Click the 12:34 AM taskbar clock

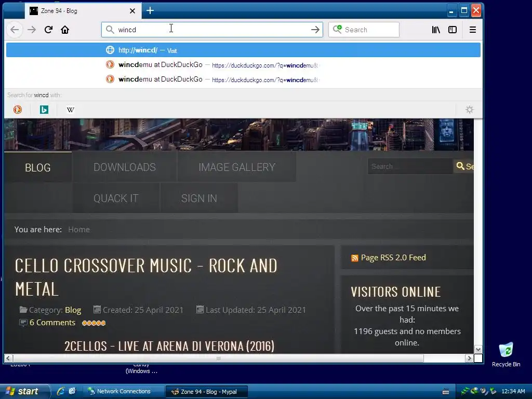pos(513,391)
